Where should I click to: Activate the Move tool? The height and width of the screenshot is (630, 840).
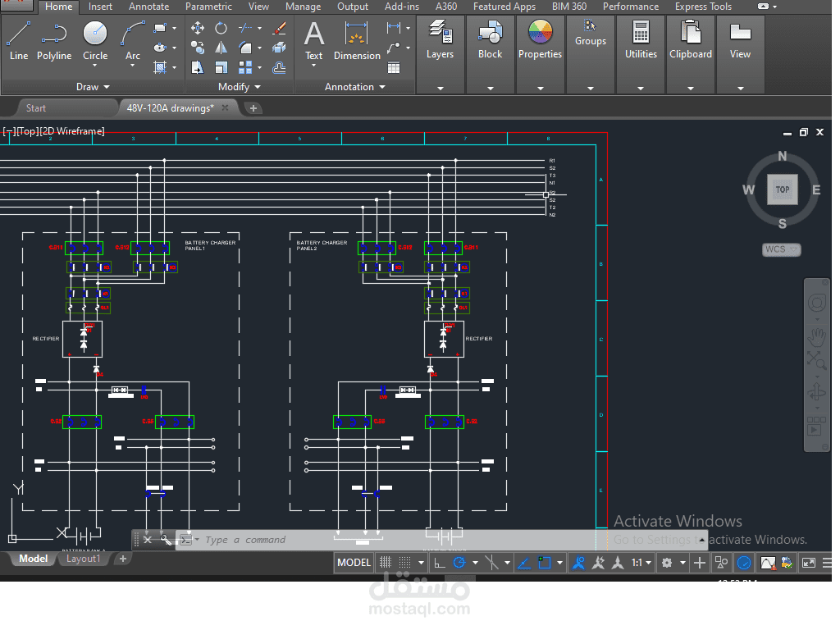tap(197, 28)
